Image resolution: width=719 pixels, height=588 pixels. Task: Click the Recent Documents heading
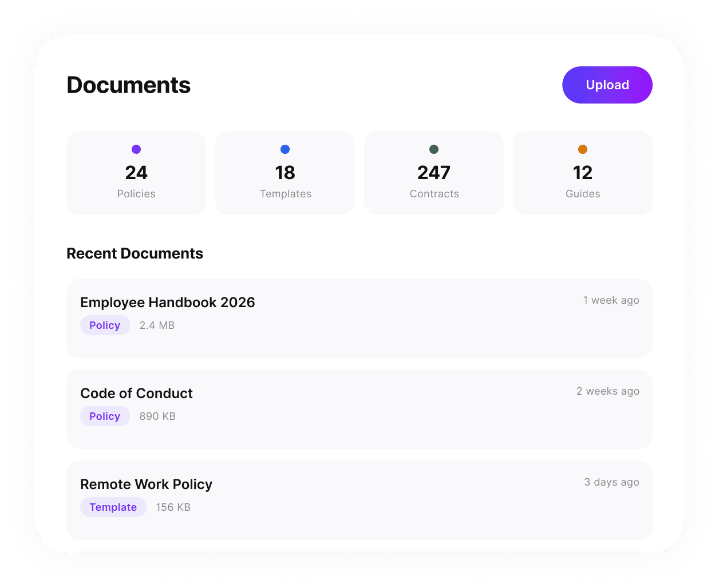click(135, 253)
